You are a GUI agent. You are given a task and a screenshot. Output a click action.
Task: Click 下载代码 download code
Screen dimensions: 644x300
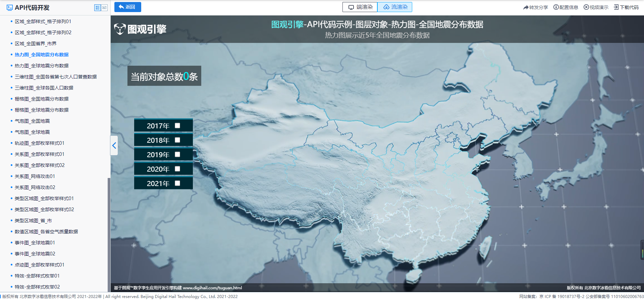626,7
